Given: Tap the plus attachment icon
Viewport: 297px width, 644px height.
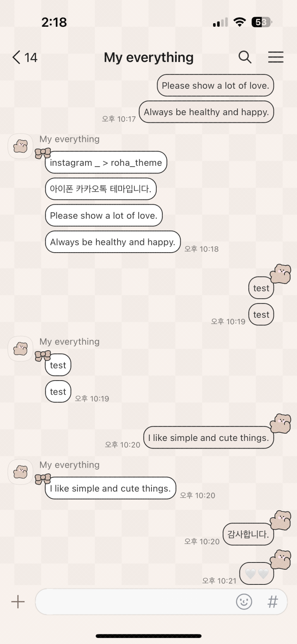Looking at the screenshot, I should pos(18,602).
